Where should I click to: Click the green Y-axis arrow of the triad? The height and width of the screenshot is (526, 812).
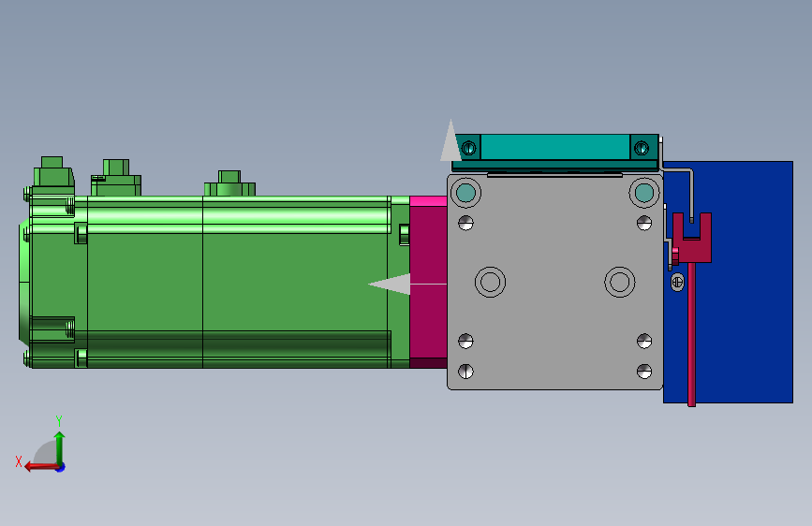coord(60,447)
